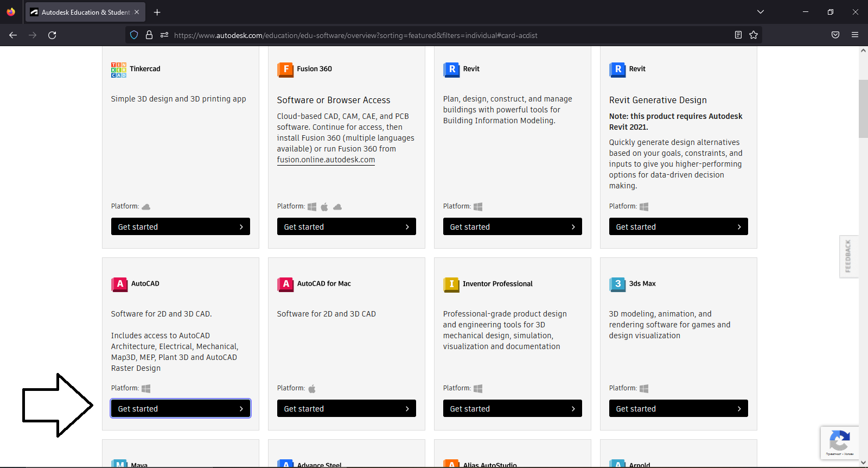Click the Revit icon above 'Plan, design, construct'
The height and width of the screenshot is (468, 868).
(451, 69)
